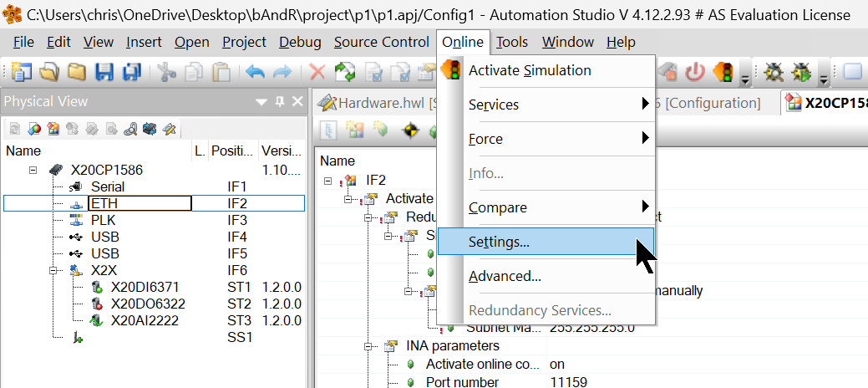Click the Port number value 11159
This screenshot has width=868, height=388.
click(569, 382)
